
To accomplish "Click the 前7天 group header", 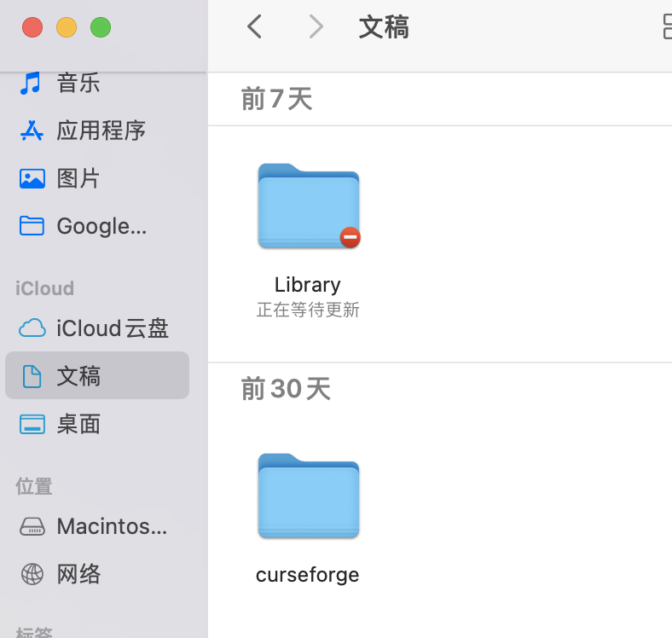I will tap(277, 99).
